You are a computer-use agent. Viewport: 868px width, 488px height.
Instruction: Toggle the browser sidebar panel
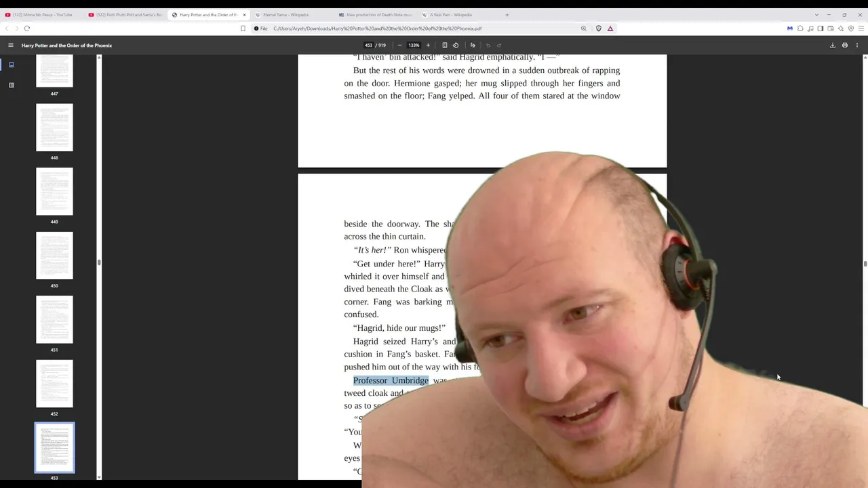click(x=821, y=28)
